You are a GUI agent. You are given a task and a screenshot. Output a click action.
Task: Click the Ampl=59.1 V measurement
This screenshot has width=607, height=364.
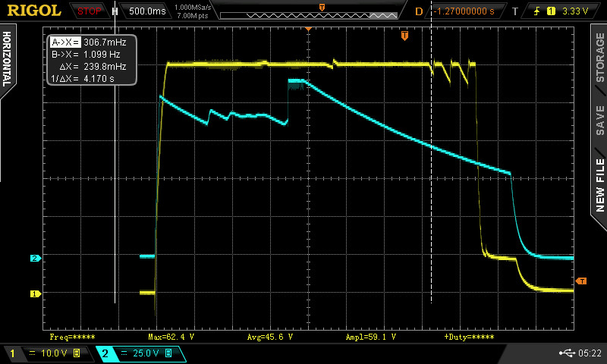[371, 337]
